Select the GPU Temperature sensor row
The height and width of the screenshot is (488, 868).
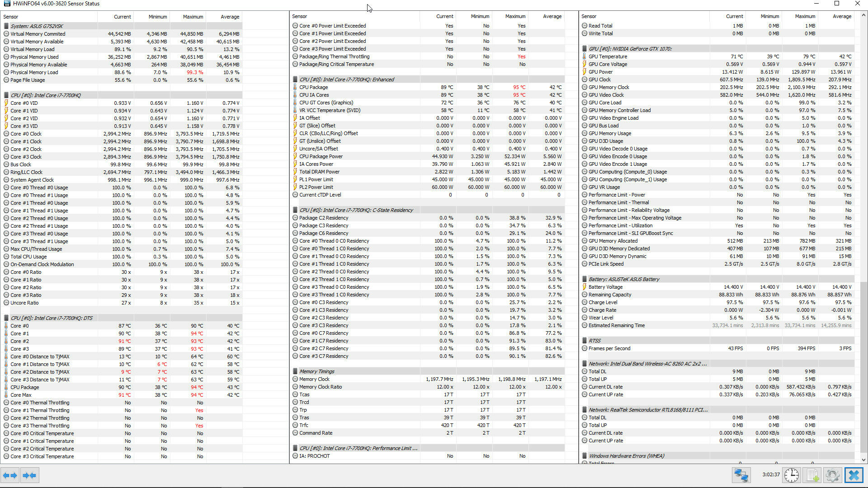608,56
